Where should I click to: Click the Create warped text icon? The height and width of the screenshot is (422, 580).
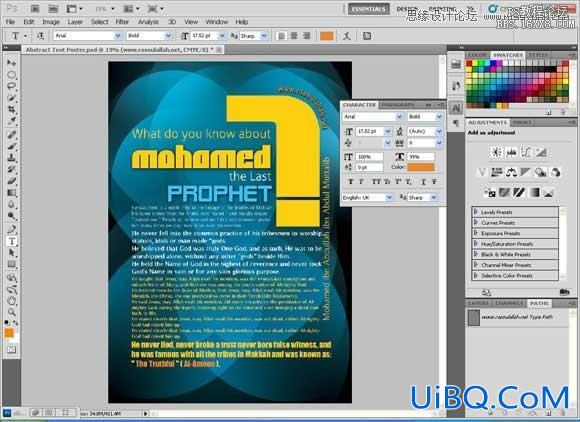click(347, 36)
